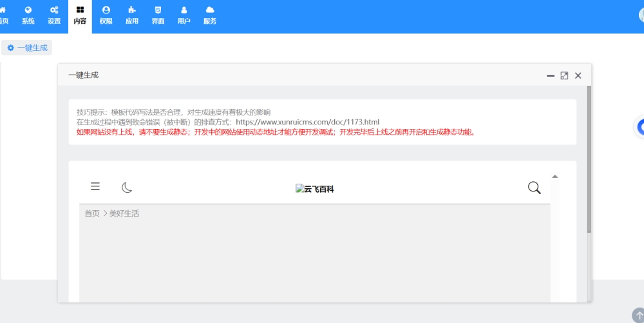
Task: Open the 应用 menu in top bar
Action: [132, 15]
